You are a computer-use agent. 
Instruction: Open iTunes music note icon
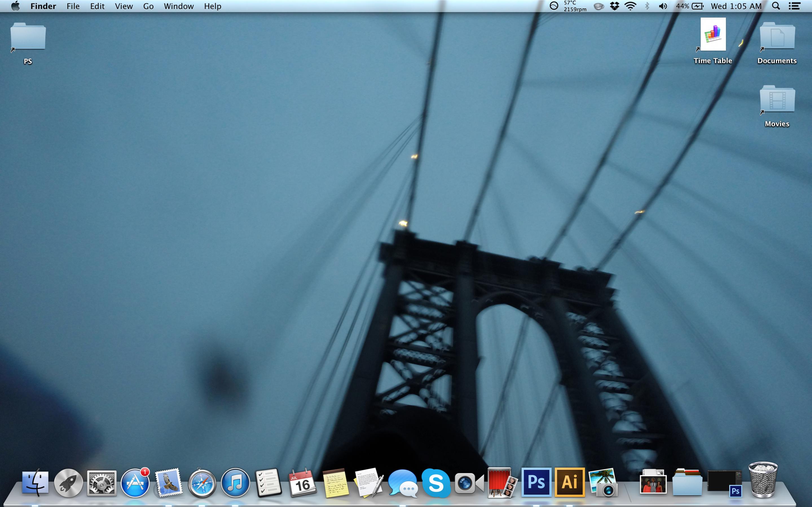[236, 483]
